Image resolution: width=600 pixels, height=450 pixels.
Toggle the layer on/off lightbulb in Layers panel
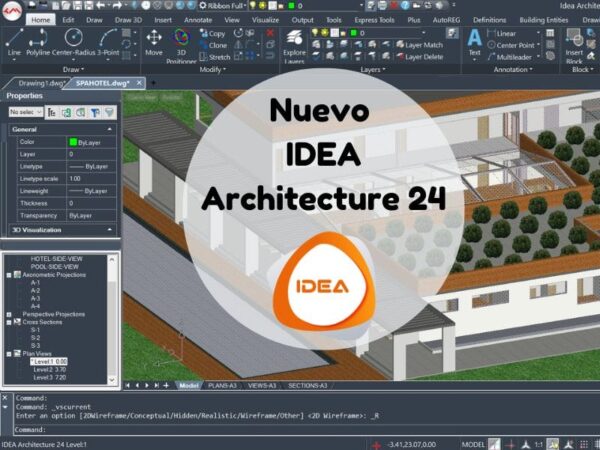pos(315,33)
